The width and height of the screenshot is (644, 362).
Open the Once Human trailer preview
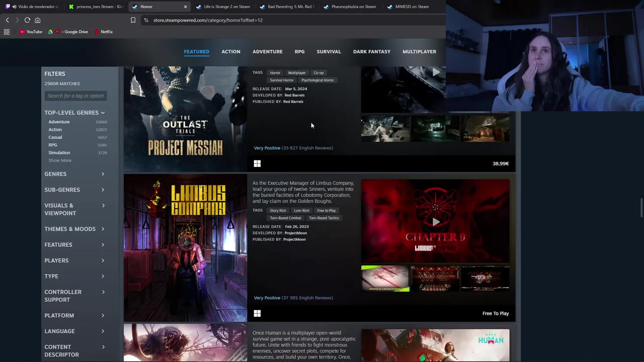pyautogui.click(x=435, y=345)
